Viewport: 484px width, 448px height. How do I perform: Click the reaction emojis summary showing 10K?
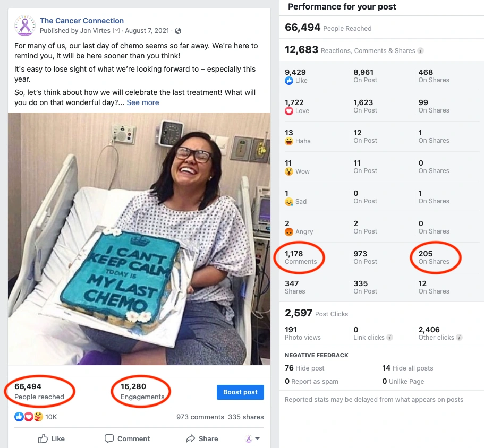35,417
